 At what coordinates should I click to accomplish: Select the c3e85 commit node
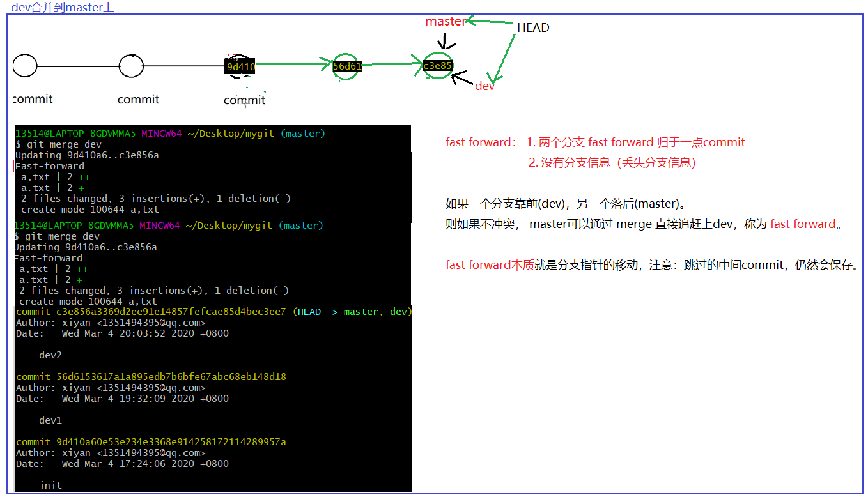(x=438, y=65)
